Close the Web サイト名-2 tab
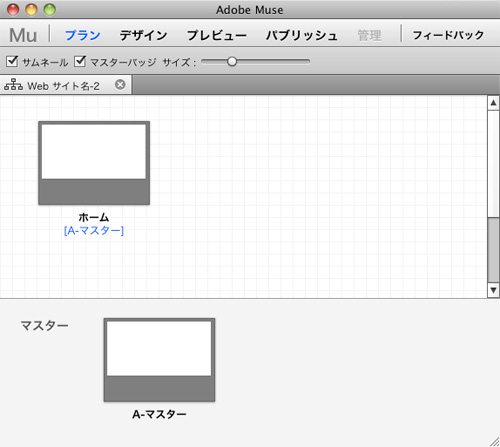Screen dimensions: 500x447 (x=120, y=85)
